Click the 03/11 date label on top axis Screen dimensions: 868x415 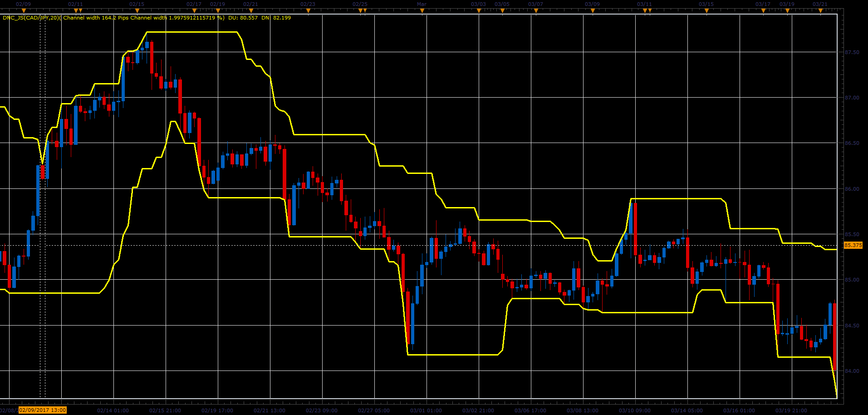644,4
